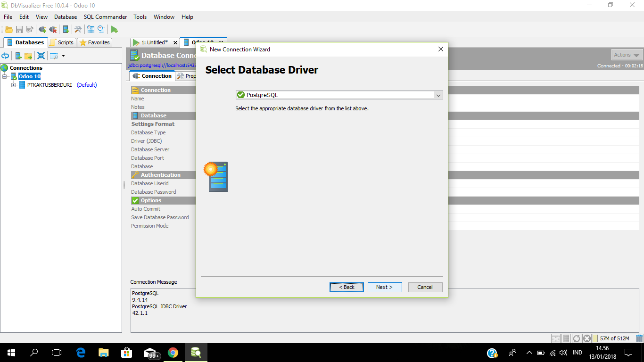Click the filter window magnifier icon in Databases tab
The width and height of the screenshot is (644, 362).
tap(54, 56)
